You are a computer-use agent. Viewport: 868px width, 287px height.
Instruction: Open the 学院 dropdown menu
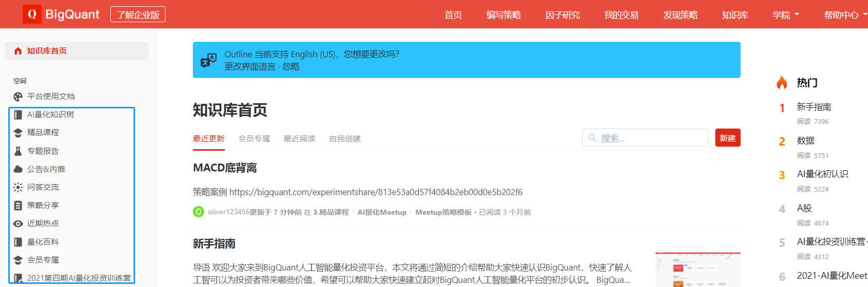point(785,15)
